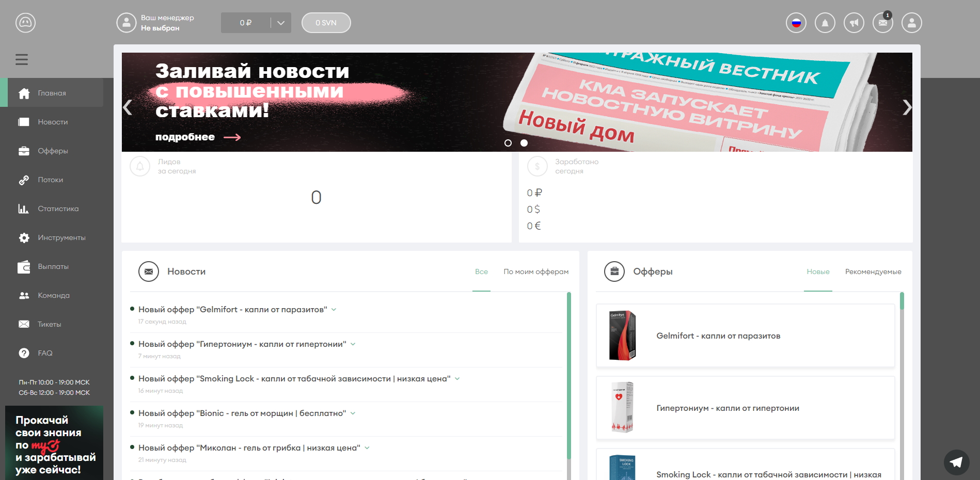
Task: Open the envelope messages icon with badge
Action: coord(883,23)
